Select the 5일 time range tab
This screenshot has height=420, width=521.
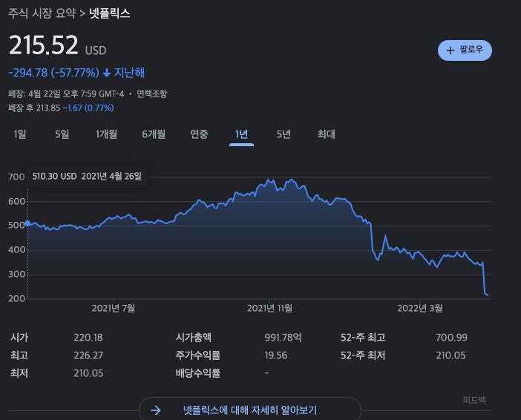62,134
